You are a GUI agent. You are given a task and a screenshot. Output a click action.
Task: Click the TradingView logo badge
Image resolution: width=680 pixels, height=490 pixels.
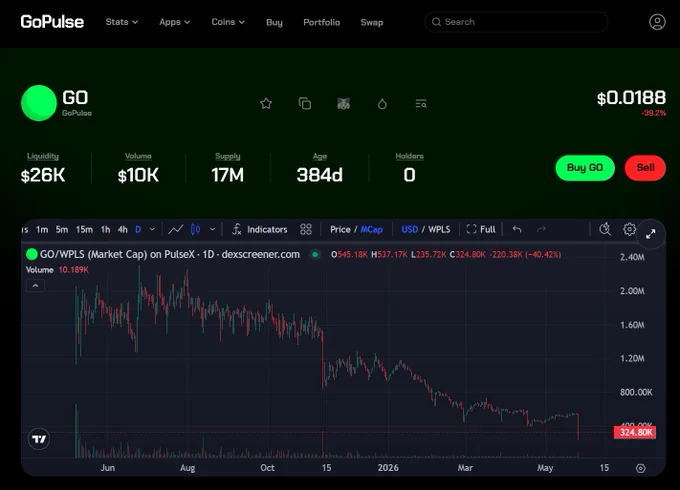[x=39, y=439]
